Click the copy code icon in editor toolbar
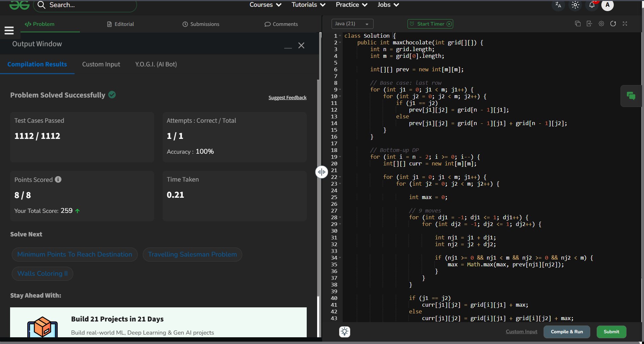644x344 pixels. (578, 24)
